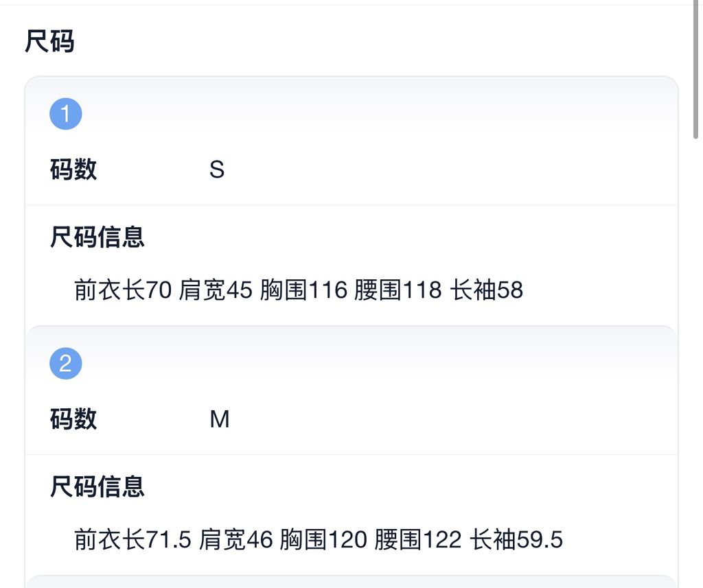Select the size value M
The width and height of the screenshot is (703, 588).
pos(221,419)
